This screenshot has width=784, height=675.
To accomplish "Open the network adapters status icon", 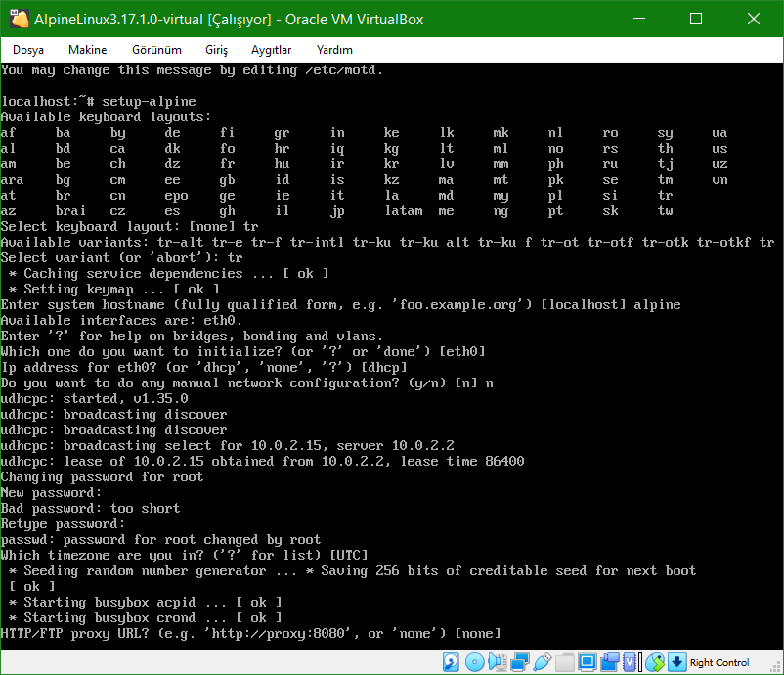I will point(520,662).
